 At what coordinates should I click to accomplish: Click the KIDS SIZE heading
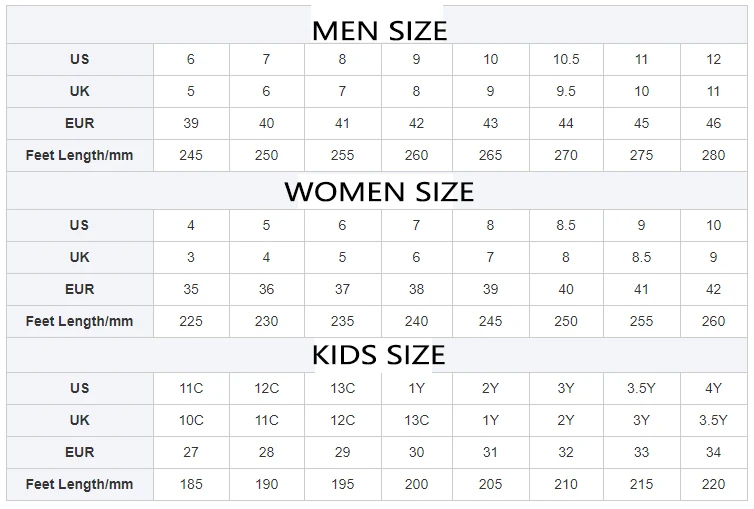pos(379,355)
